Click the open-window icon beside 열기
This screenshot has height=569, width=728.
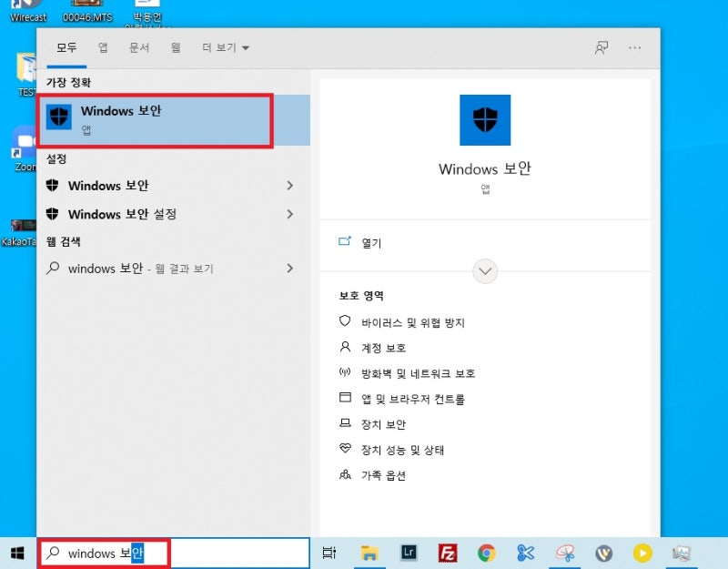pos(345,240)
